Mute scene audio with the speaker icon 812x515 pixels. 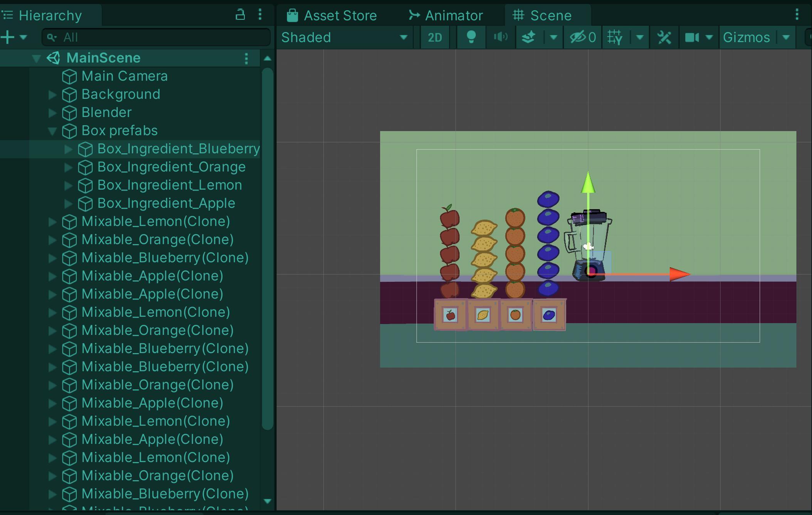click(x=500, y=37)
